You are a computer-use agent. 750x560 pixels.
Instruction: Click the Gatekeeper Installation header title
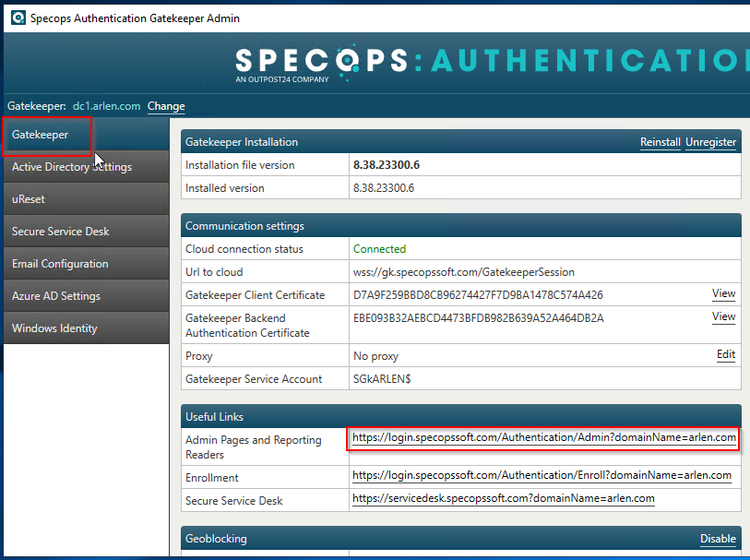pyautogui.click(x=242, y=142)
